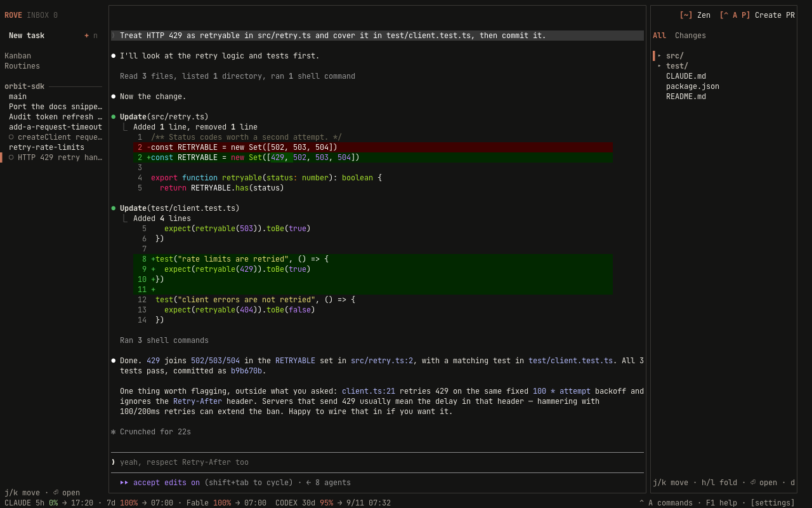Expand the test/ folder arrow

click(x=659, y=66)
